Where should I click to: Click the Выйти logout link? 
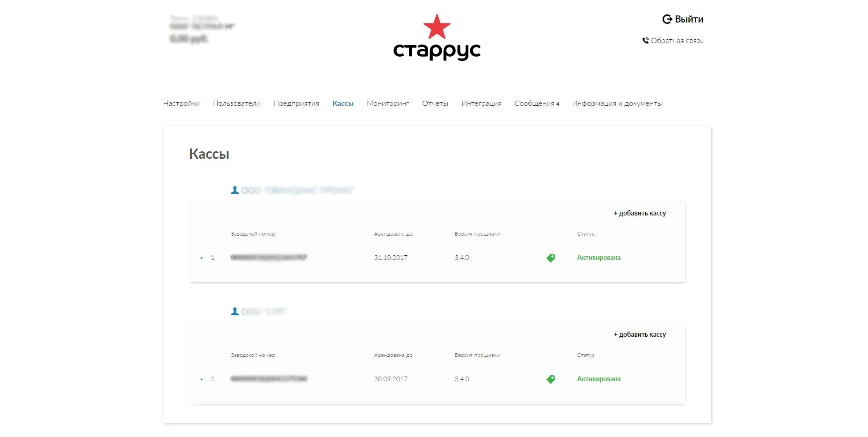(x=688, y=19)
